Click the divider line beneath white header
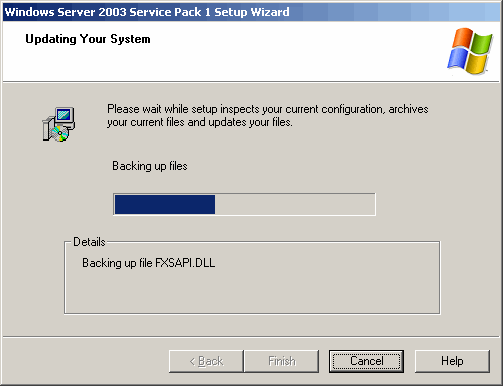Image resolution: width=503 pixels, height=386 pixels. pos(251,81)
